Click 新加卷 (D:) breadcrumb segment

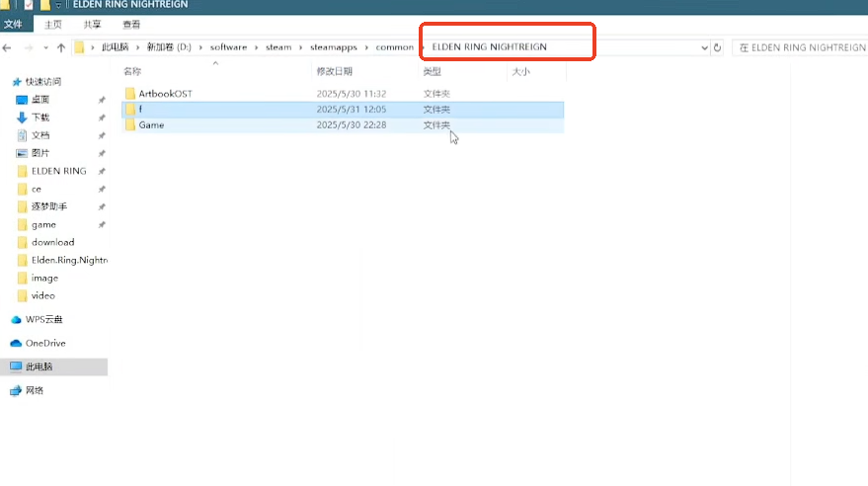click(169, 47)
